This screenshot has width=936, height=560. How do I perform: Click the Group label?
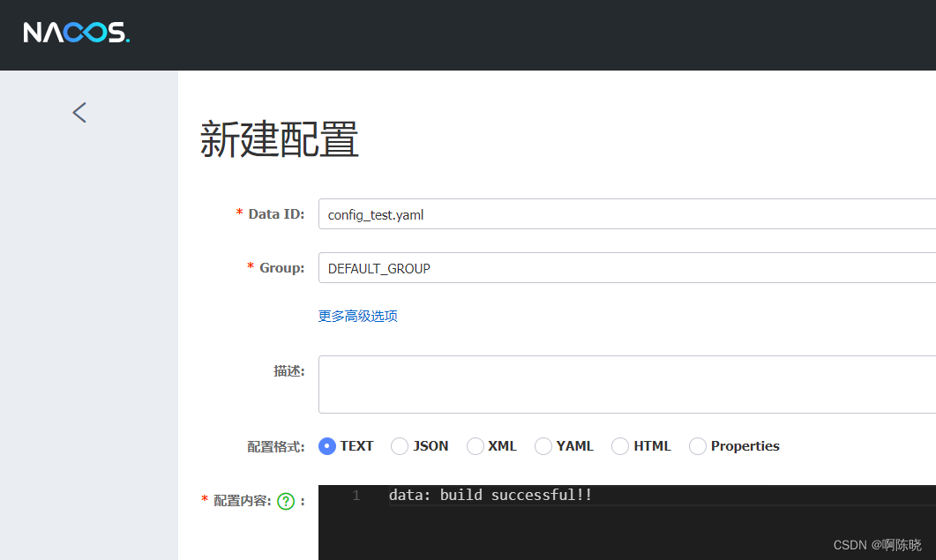[281, 268]
